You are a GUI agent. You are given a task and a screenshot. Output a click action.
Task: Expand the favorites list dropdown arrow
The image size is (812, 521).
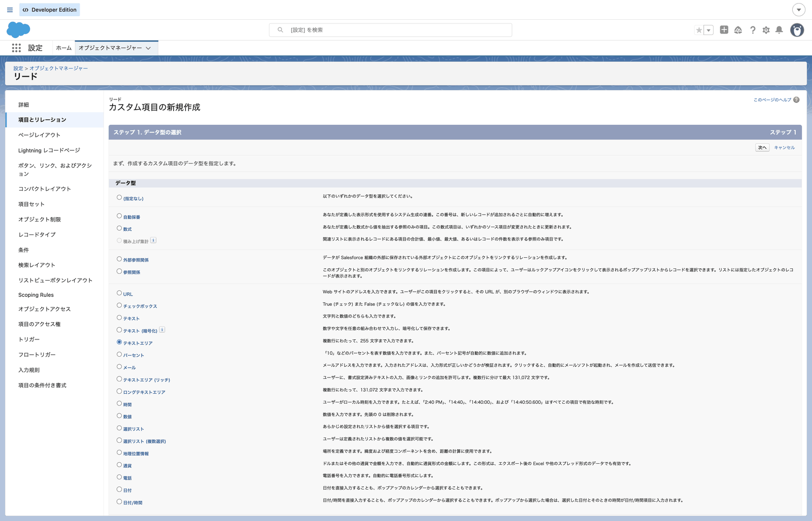point(709,30)
